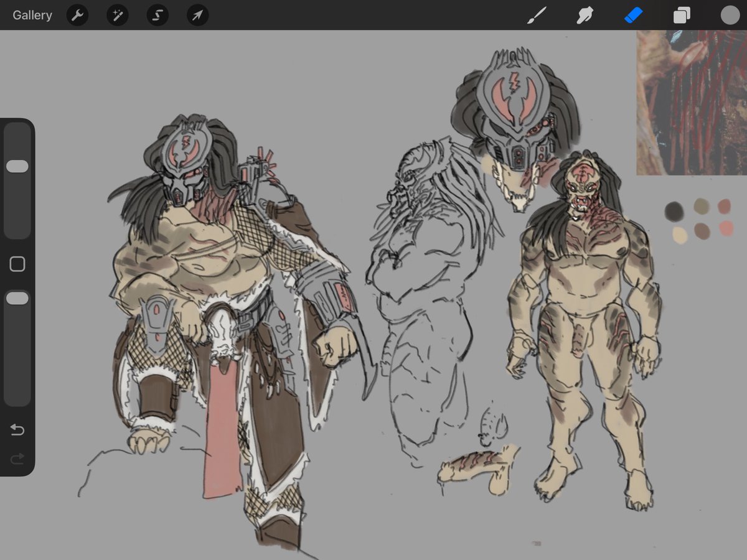
Task: Select the Brush tool
Action: click(x=536, y=16)
